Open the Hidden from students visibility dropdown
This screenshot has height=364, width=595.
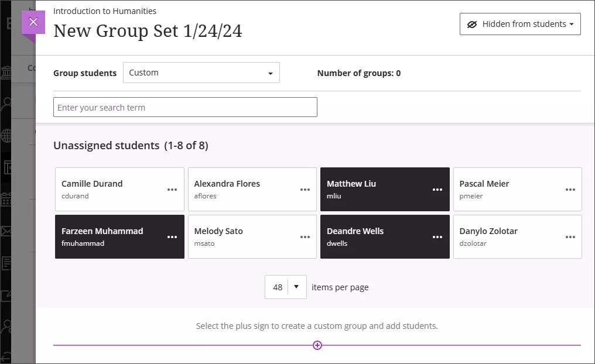click(519, 23)
